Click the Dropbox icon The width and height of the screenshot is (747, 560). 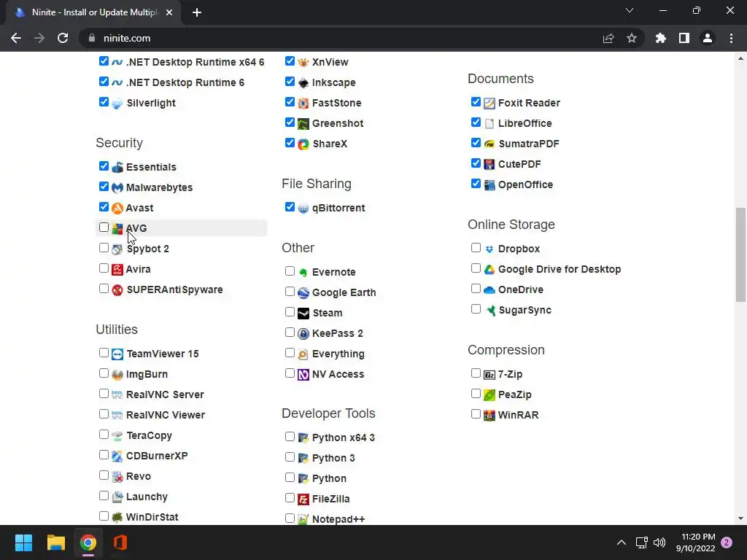tap(489, 249)
